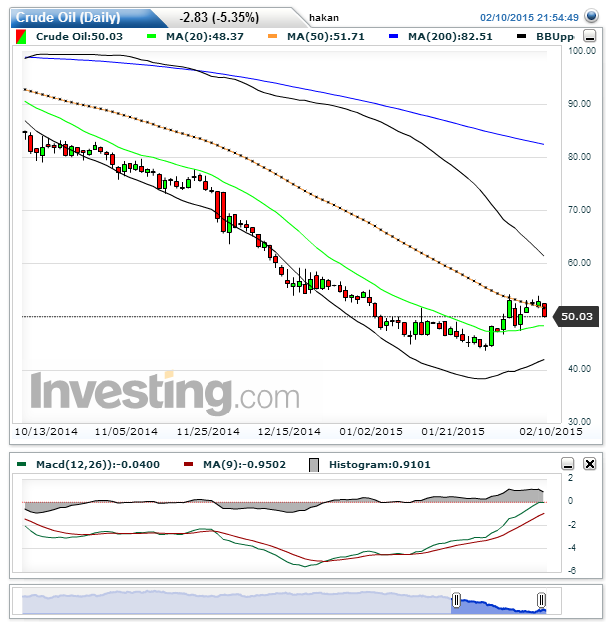Click the BBUpp legend label
The height and width of the screenshot is (627, 613).
[x=555, y=37]
